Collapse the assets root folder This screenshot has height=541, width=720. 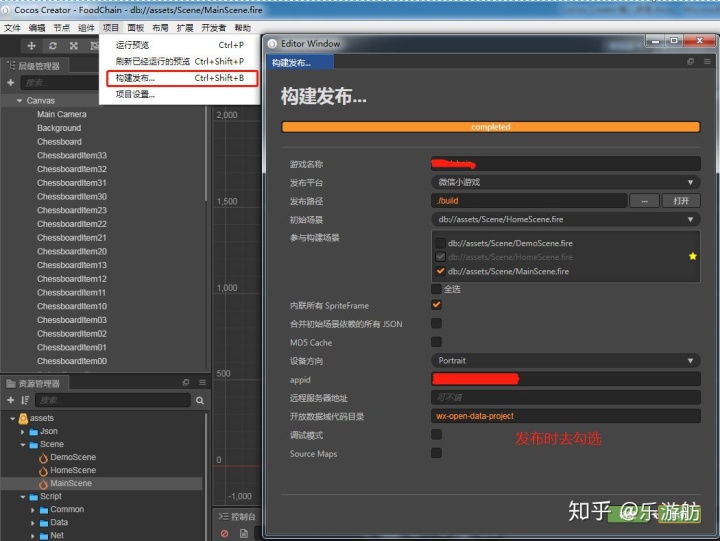pyautogui.click(x=12, y=418)
